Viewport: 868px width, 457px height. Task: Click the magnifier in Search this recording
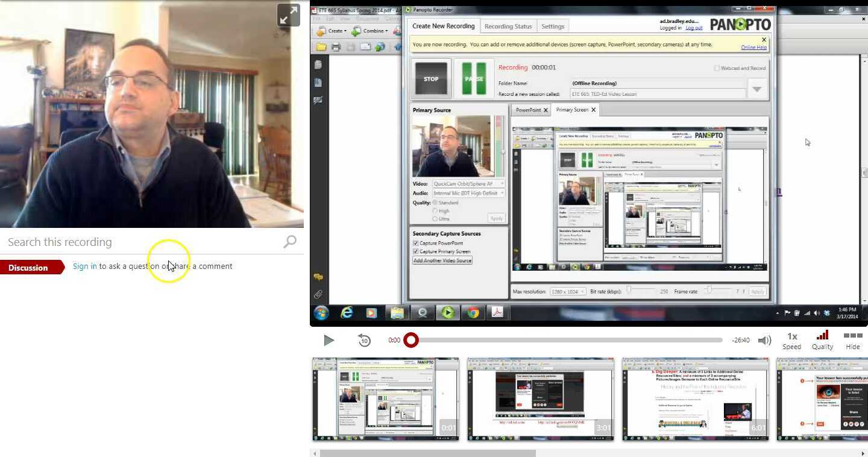pyautogui.click(x=290, y=241)
